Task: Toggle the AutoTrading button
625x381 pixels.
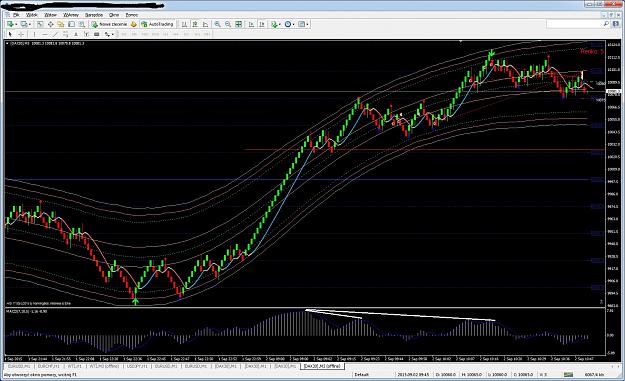Action: pyautogui.click(x=158, y=24)
